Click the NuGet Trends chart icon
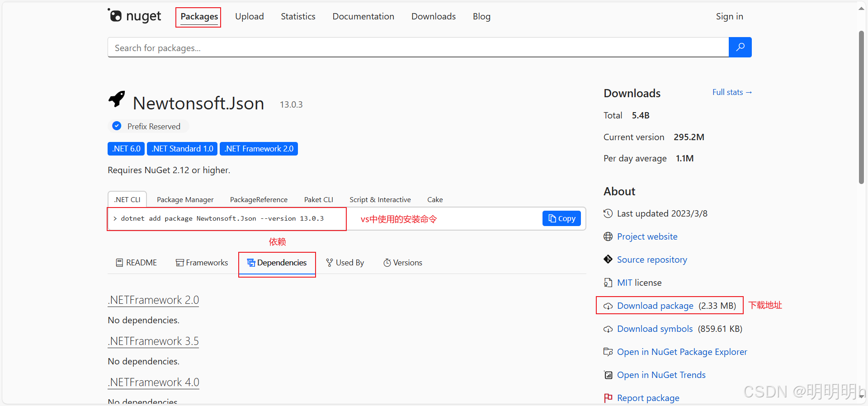868x406 pixels. coord(608,375)
